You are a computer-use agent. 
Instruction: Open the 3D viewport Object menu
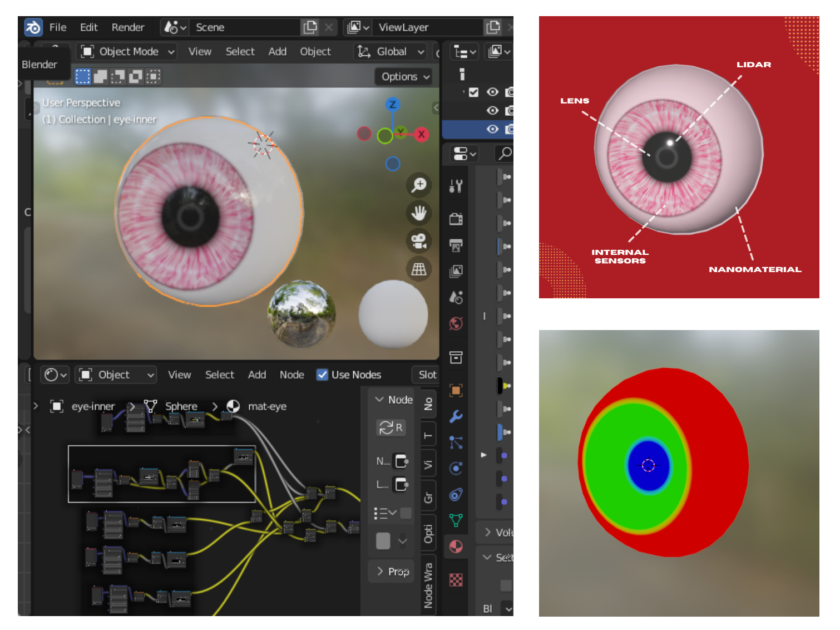(x=315, y=52)
